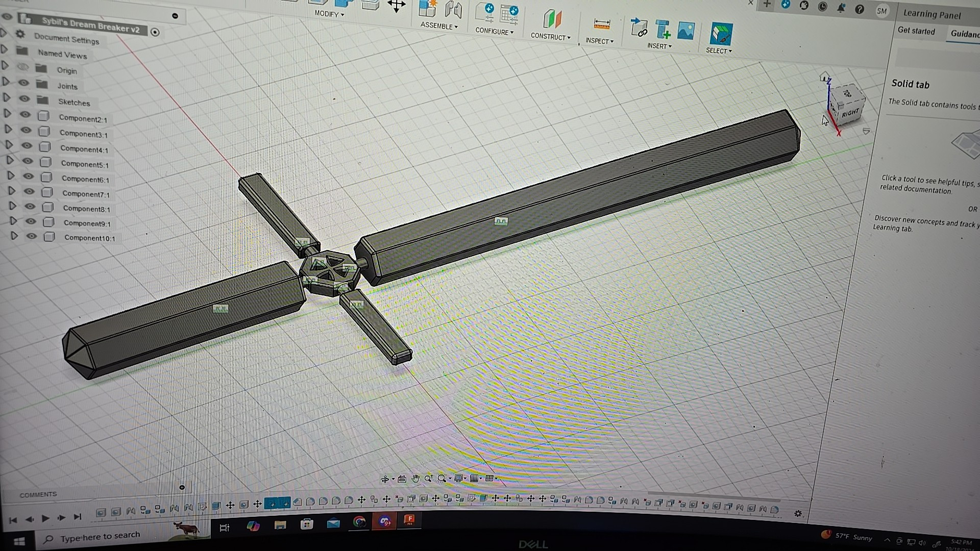The image size is (980, 551).
Task: Click the Zoom magnifier-plus icon in navigation bar
Action: (x=428, y=479)
